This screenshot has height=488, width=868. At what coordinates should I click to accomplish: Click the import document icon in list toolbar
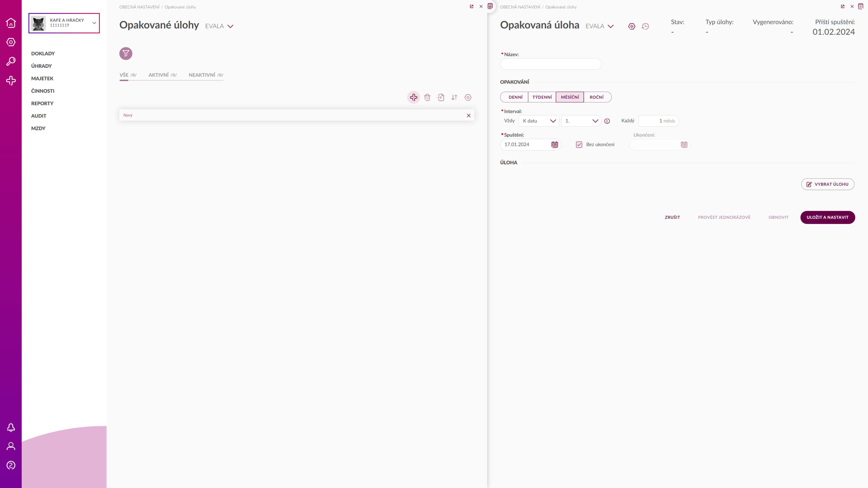click(441, 97)
